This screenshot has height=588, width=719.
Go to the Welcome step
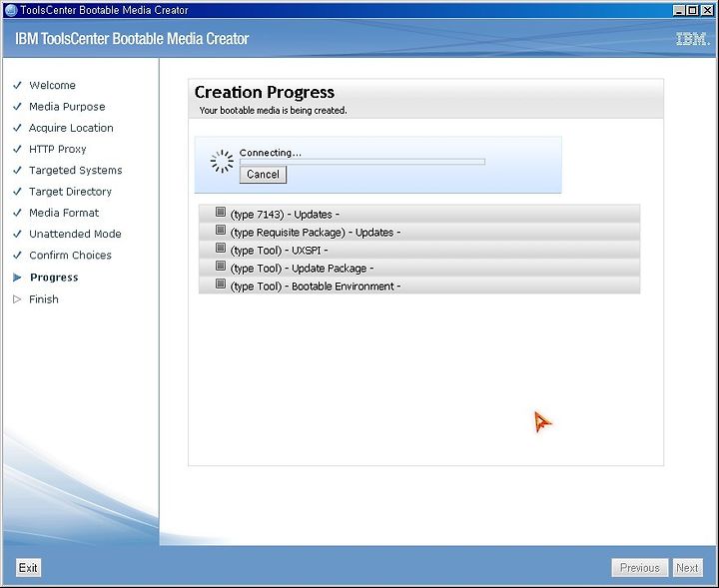coord(52,85)
